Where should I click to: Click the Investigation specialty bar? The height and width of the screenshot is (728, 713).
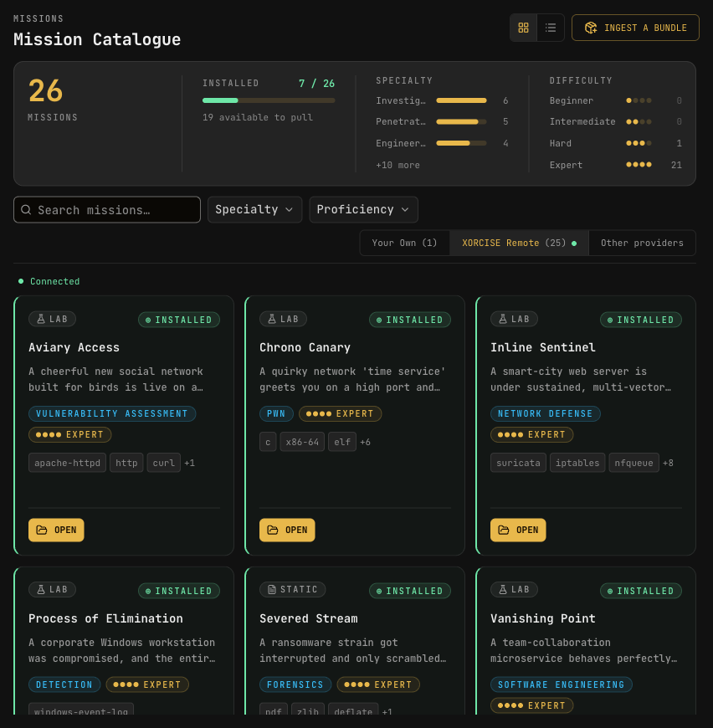[461, 100]
